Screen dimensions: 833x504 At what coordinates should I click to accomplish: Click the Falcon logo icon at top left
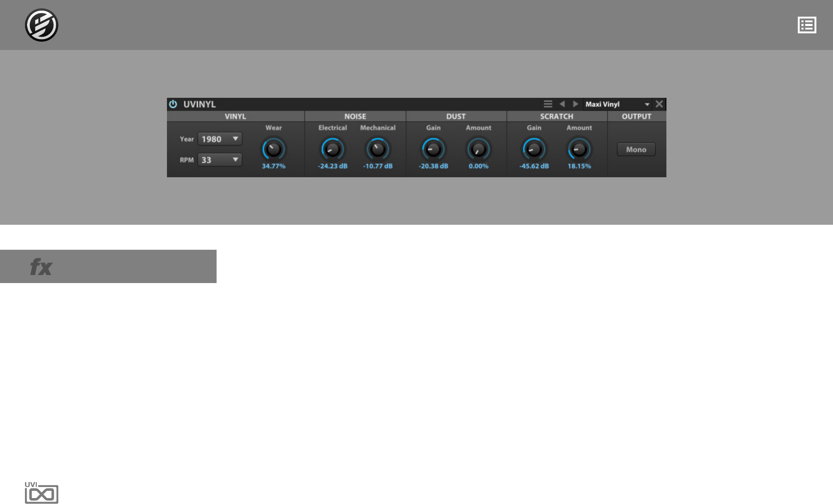point(41,25)
